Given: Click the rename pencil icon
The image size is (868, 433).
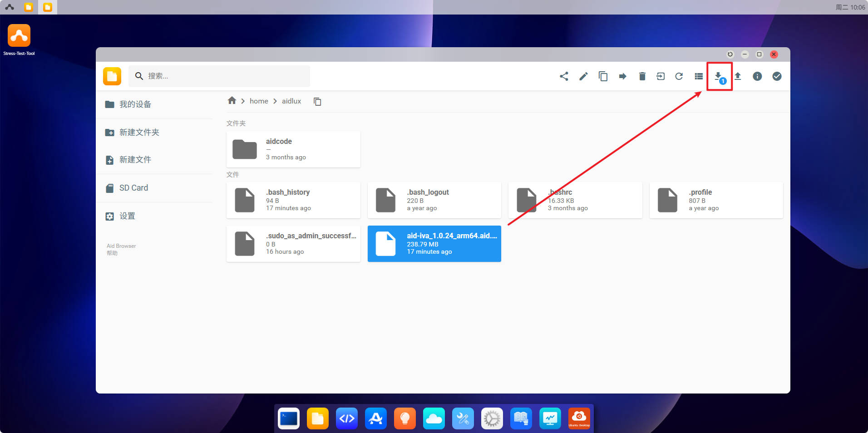Looking at the screenshot, I should pyautogui.click(x=583, y=76).
